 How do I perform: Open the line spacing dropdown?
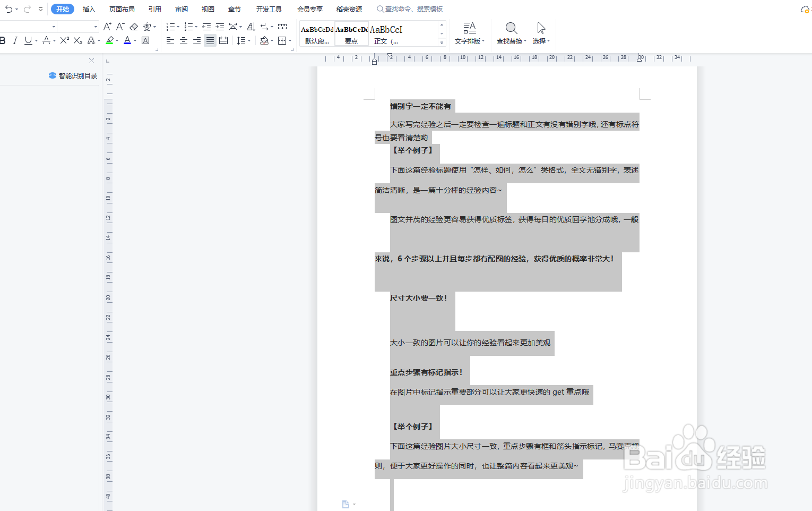pos(243,40)
